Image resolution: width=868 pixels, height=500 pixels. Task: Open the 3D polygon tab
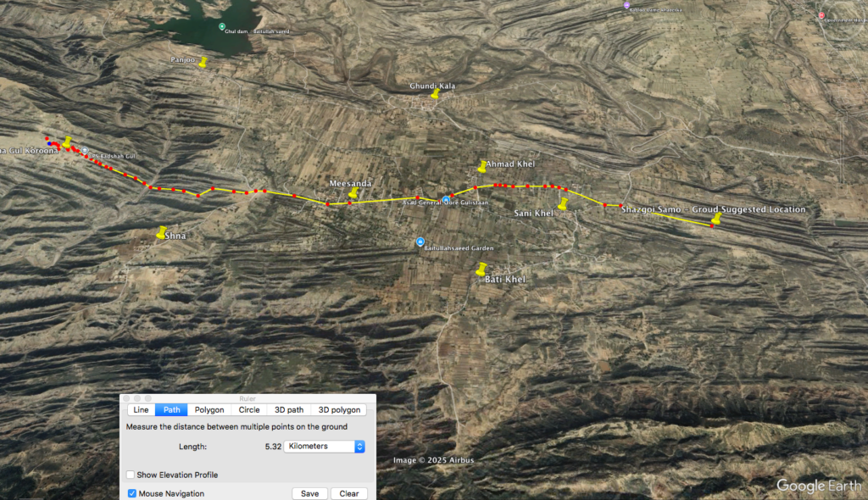339,409
